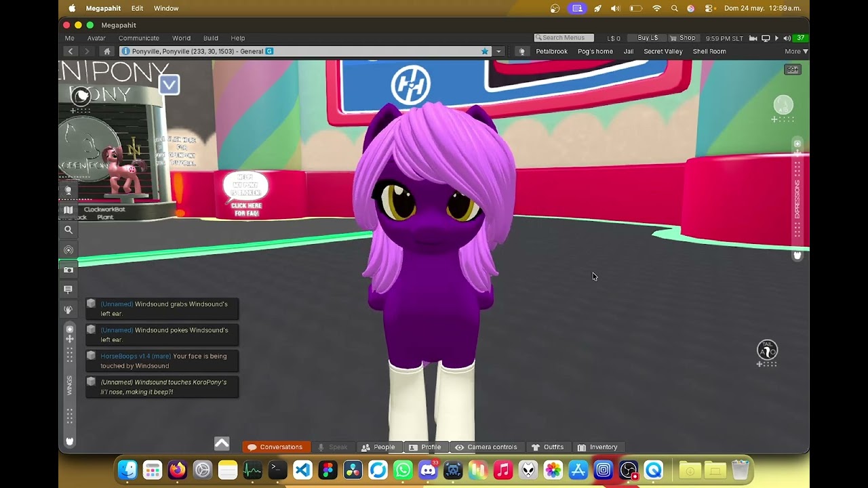Open the Me menu
The image size is (868, 488).
pos(70,38)
